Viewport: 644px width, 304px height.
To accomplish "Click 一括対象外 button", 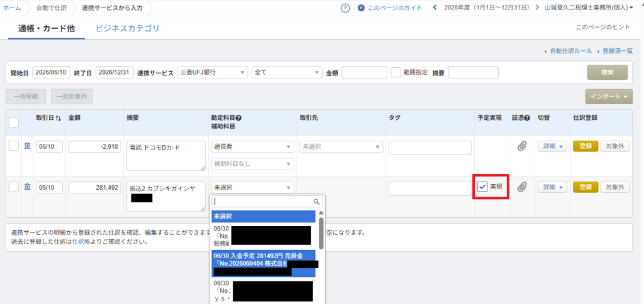I will coord(72,96).
